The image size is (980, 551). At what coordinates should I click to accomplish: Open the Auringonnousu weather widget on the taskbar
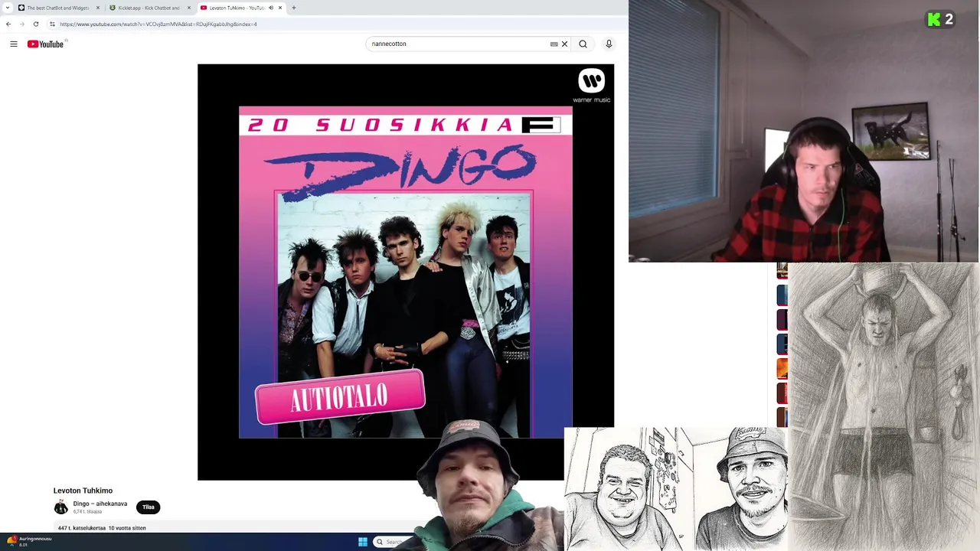click(29, 541)
